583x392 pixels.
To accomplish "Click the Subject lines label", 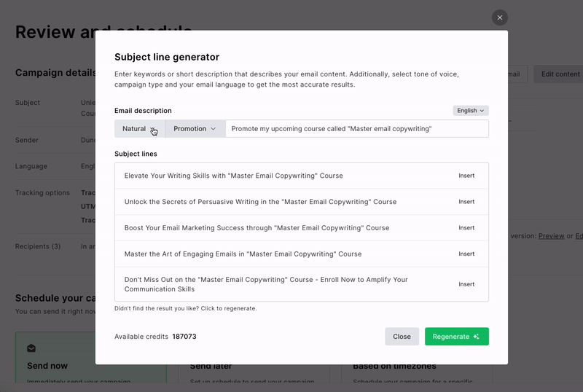I will pos(136,154).
